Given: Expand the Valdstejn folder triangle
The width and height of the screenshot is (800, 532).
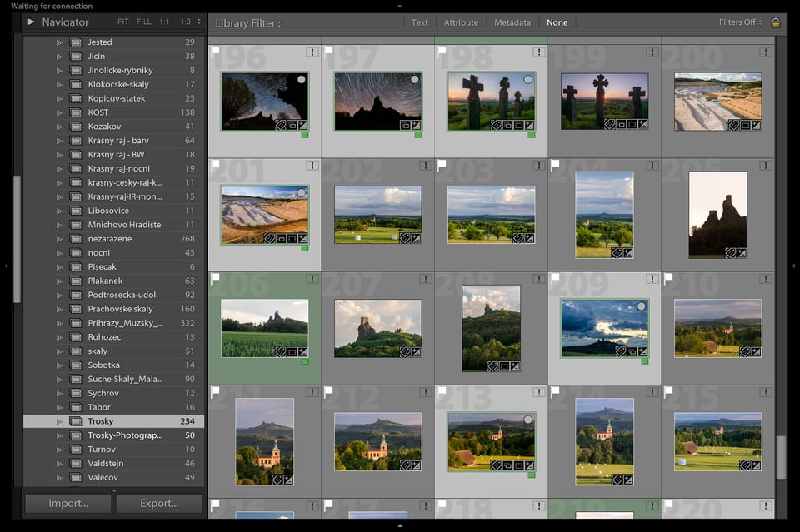Looking at the screenshot, I should (59, 464).
